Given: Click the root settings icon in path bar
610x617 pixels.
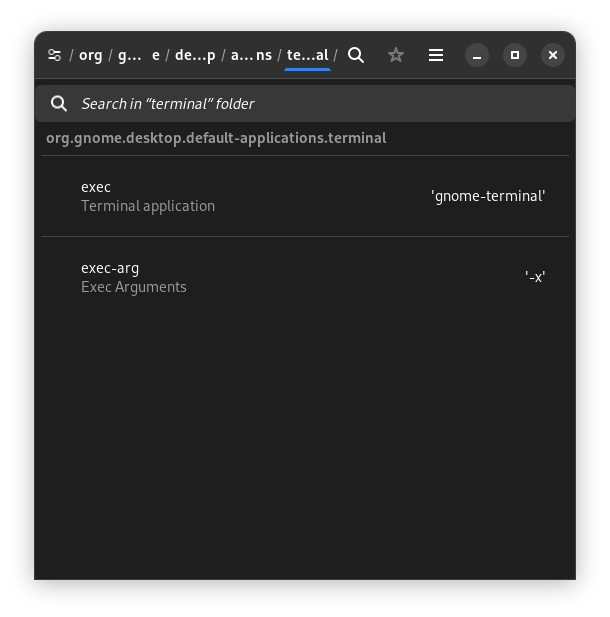Looking at the screenshot, I should pos(55,55).
